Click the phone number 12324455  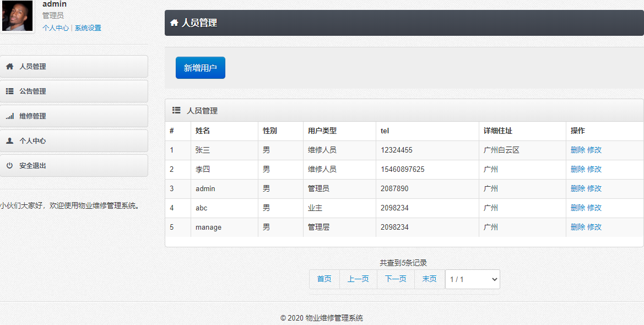[x=396, y=150]
